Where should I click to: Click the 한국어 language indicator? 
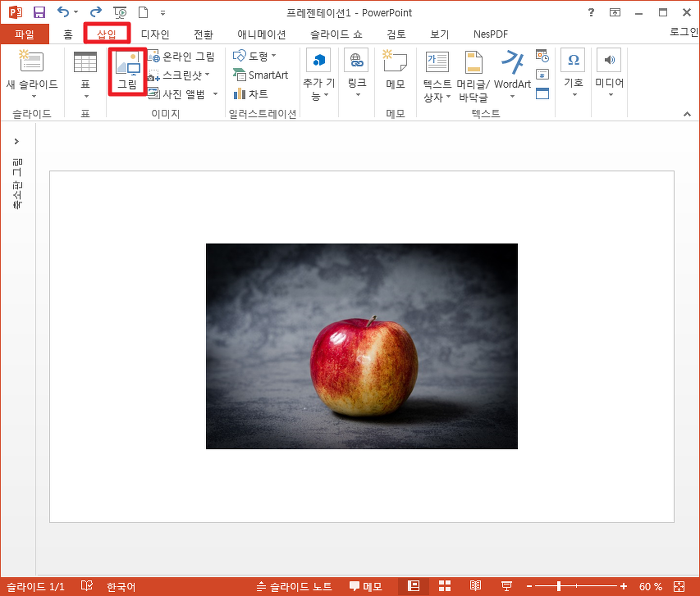pyautogui.click(x=121, y=587)
